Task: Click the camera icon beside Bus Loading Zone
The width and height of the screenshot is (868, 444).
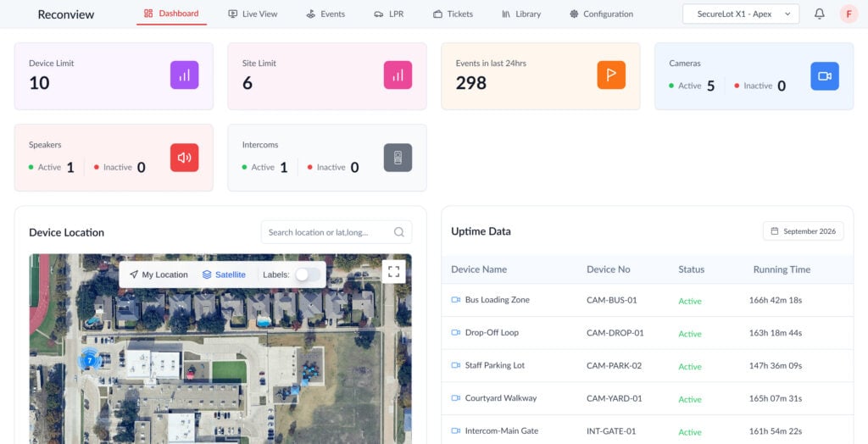Action: pos(455,299)
